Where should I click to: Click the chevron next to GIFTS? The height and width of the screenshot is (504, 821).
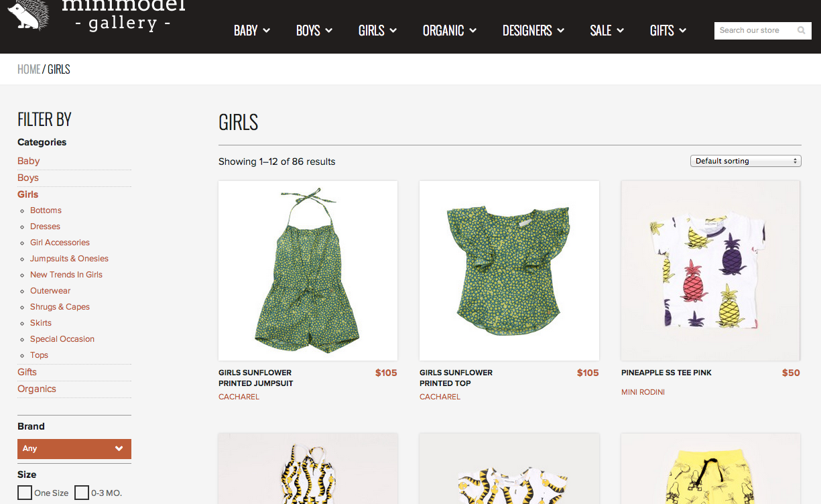point(682,30)
